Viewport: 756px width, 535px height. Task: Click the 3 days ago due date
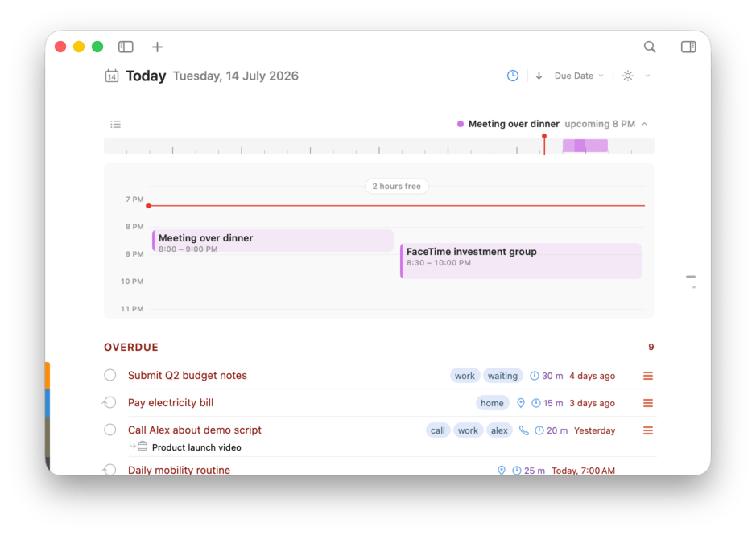click(x=592, y=403)
